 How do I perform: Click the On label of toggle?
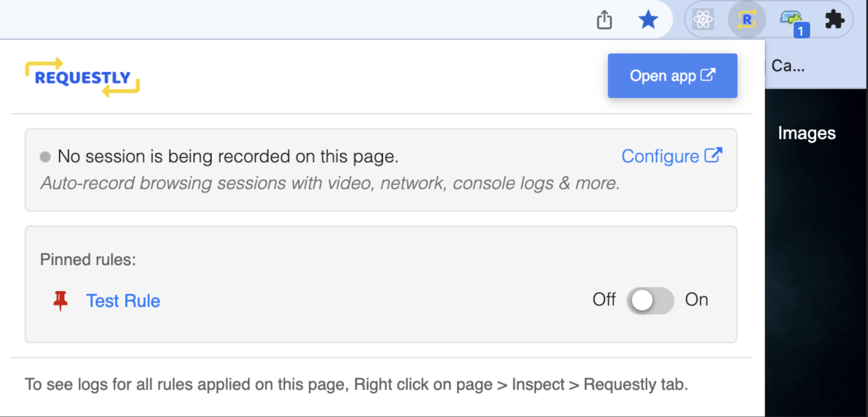click(696, 299)
